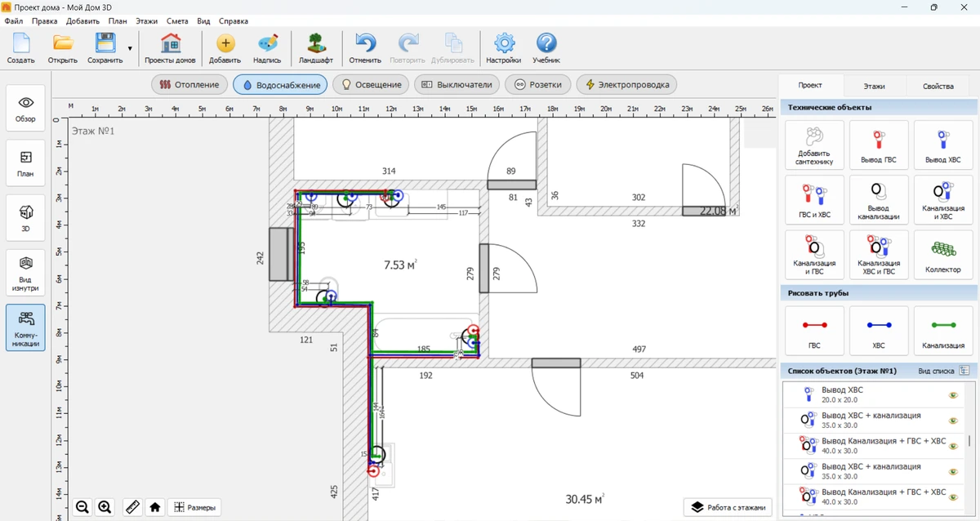This screenshot has height=521, width=980.
Task: Open the Этажи menu in menu bar
Action: [x=147, y=20]
